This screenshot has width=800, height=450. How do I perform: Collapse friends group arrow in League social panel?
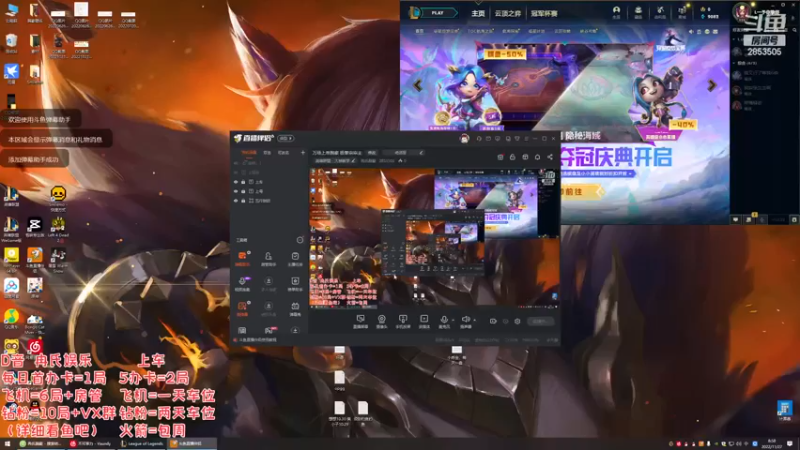[735, 63]
